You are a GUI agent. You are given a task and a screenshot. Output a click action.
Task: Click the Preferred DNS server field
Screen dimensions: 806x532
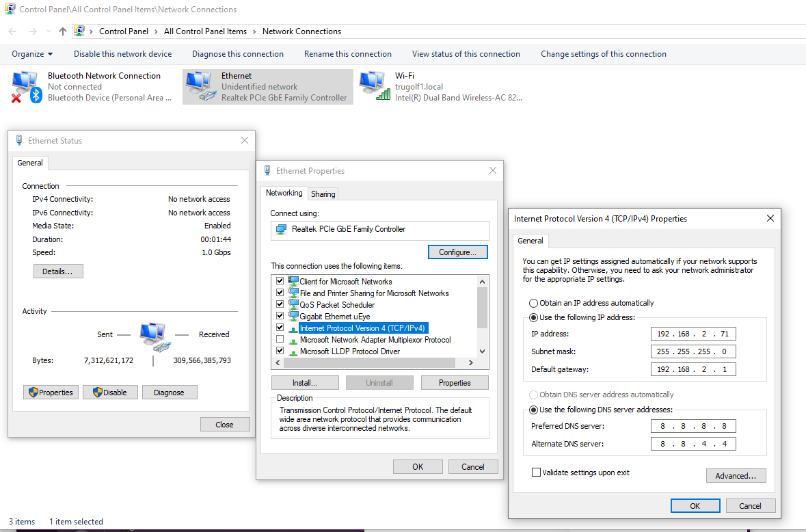pos(693,426)
